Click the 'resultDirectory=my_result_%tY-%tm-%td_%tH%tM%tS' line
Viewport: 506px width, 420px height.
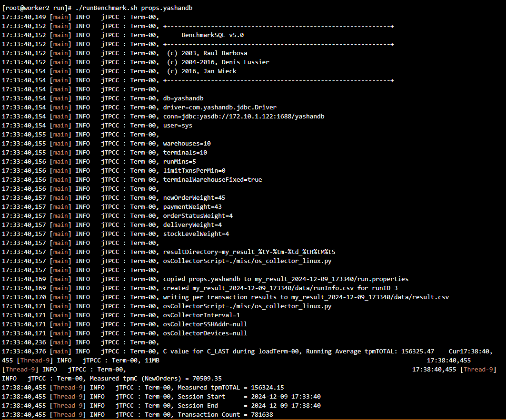click(x=249, y=252)
